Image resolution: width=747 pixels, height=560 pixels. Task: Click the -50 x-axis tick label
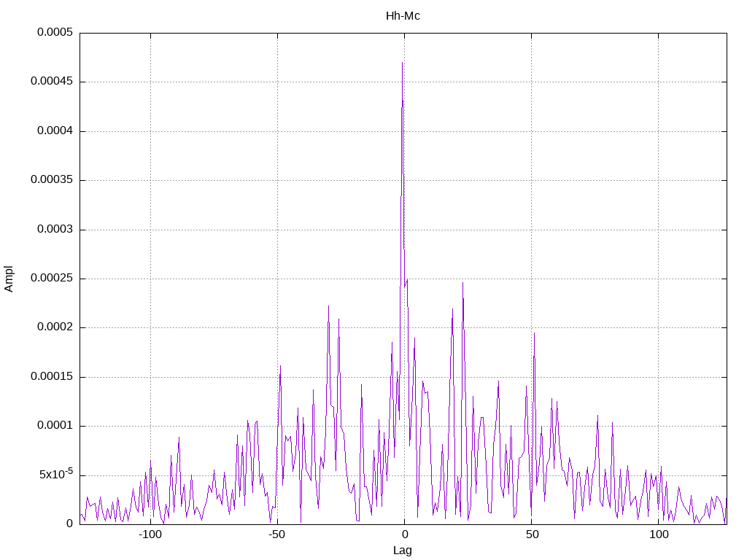[x=276, y=534]
